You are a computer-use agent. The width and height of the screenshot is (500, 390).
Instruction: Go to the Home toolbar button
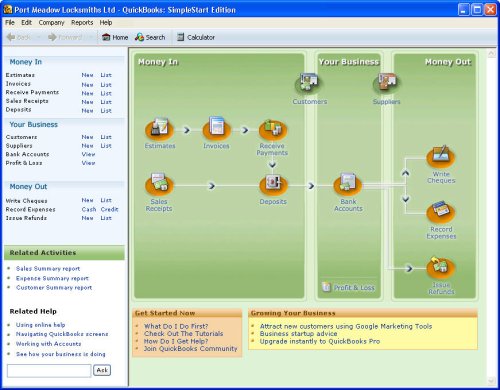pos(115,37)
